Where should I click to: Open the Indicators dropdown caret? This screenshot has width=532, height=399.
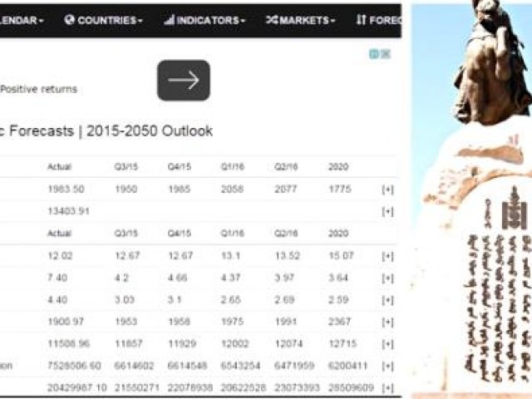click(x=243, y=21)
